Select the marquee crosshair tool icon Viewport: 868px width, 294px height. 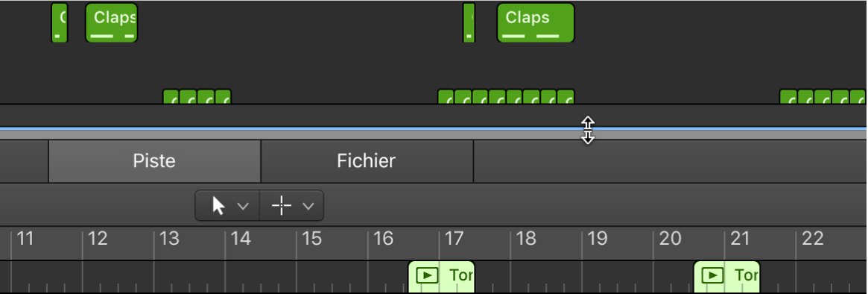click(282, 206)
